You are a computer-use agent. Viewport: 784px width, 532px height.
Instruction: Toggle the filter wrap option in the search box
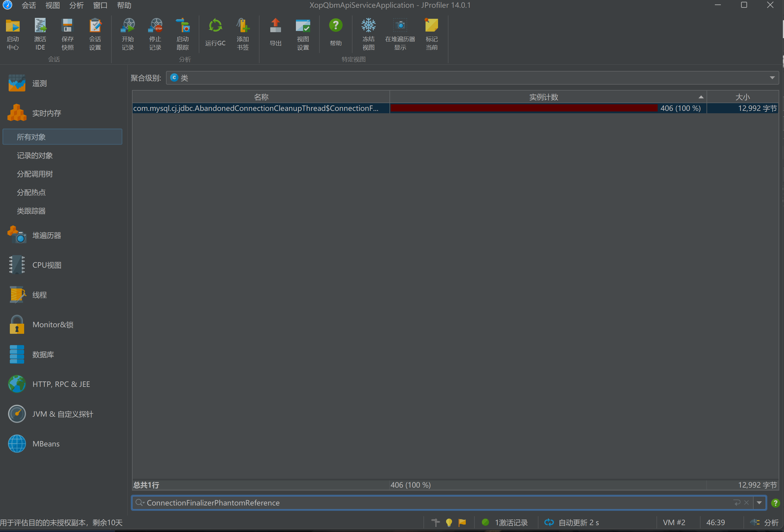pos(737,503)
